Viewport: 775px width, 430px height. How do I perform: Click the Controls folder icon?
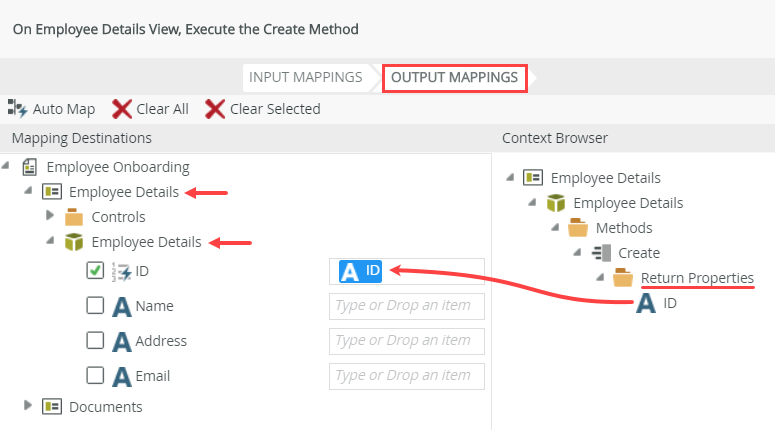click(x=74, y=217)
